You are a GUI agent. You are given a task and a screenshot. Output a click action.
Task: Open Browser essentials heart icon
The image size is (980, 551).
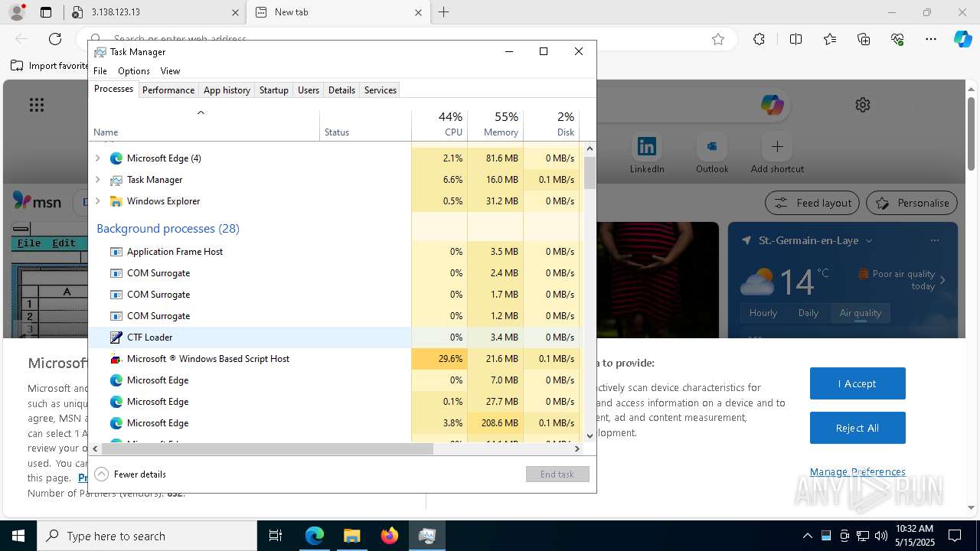click(897, 39)
